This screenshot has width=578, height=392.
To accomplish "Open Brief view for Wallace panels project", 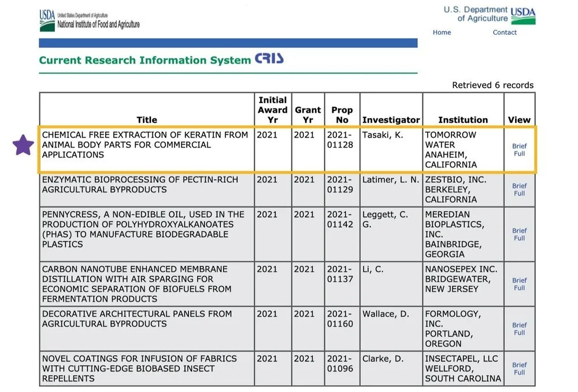I will [x=520, y=325].
